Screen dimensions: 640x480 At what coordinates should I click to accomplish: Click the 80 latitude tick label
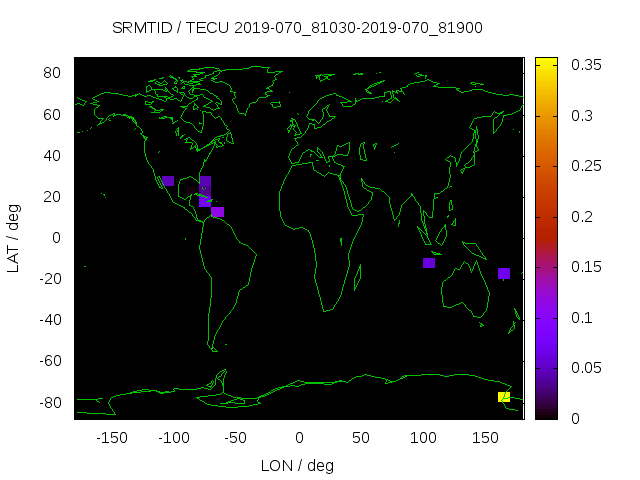point(54,73)
